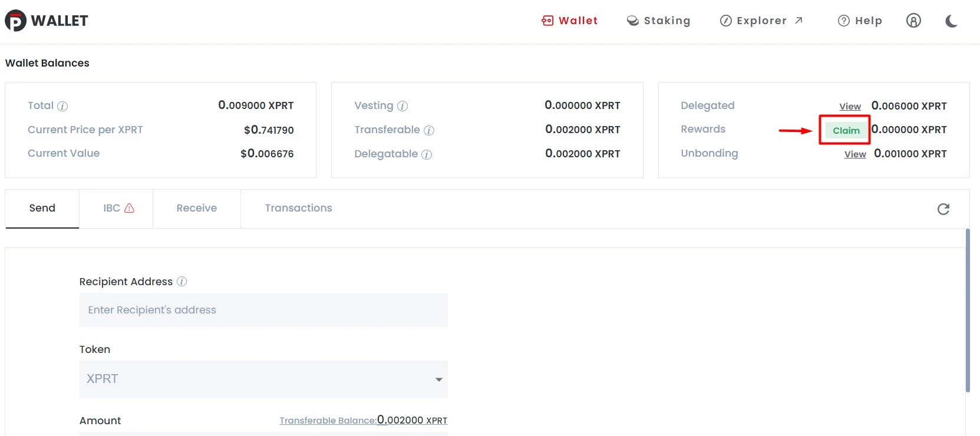The height and width of the screenshot is (436, 980).
Task: View the Delegated details
Action: 850,106
